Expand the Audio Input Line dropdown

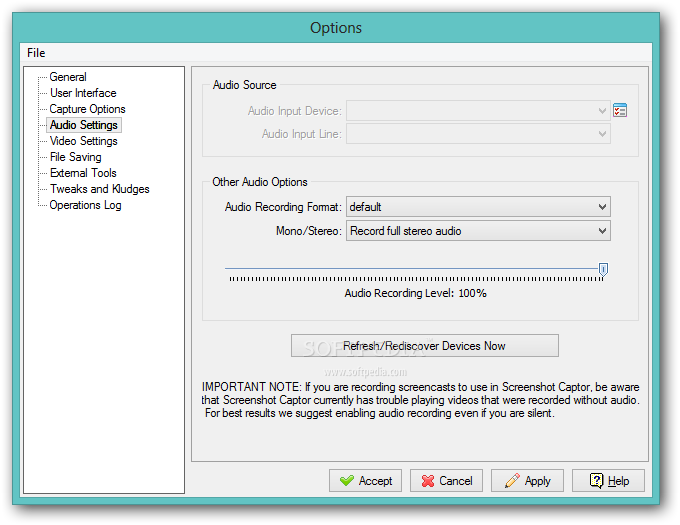click(x=478, y=134)
